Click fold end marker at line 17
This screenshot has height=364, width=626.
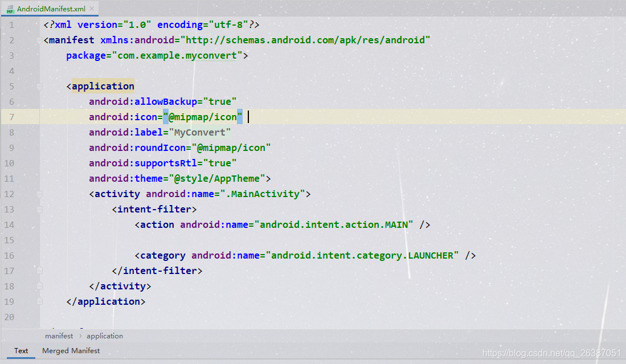pyautogui.click(x=39, y=271)
